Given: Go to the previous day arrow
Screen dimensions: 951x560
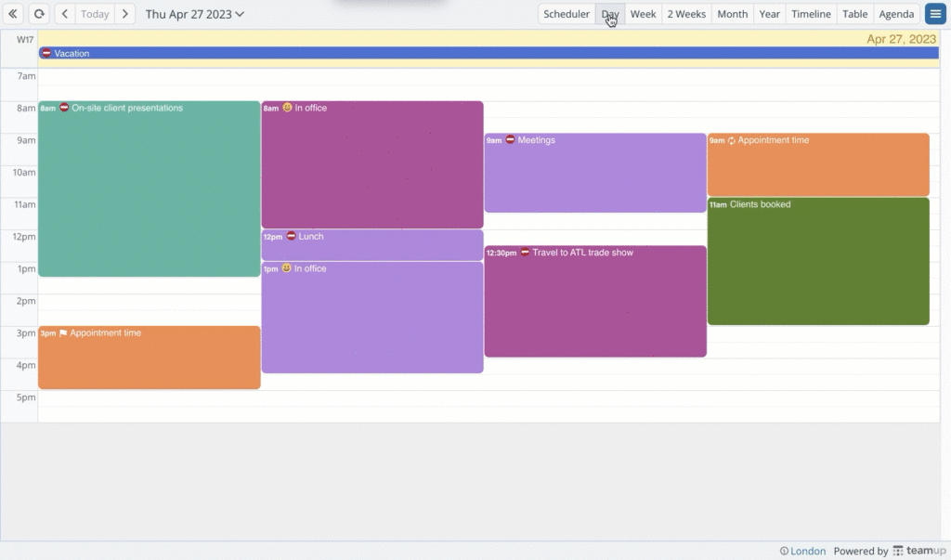Looking at the screenshot, I should coord(64,14).
